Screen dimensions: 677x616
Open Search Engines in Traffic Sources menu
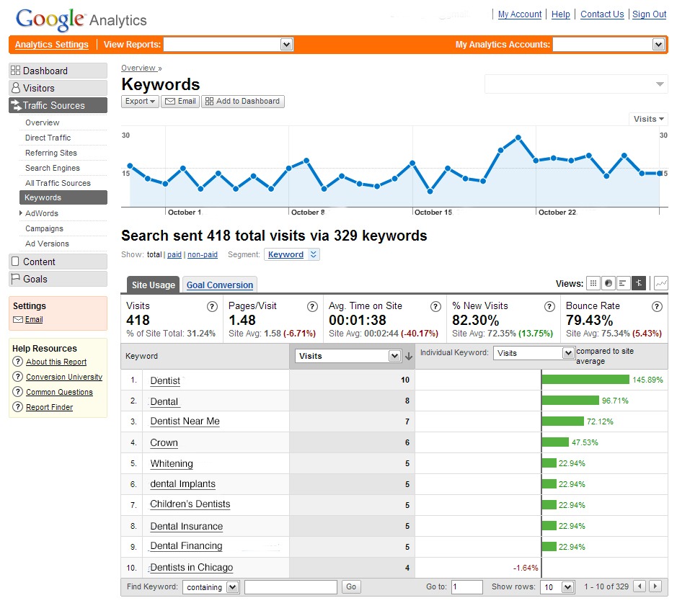click(x=53, y=168)
